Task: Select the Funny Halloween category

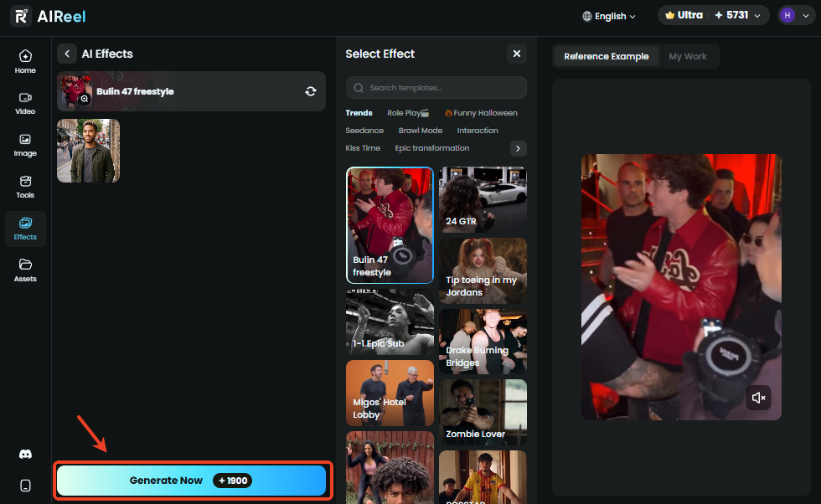Action: 481,113
